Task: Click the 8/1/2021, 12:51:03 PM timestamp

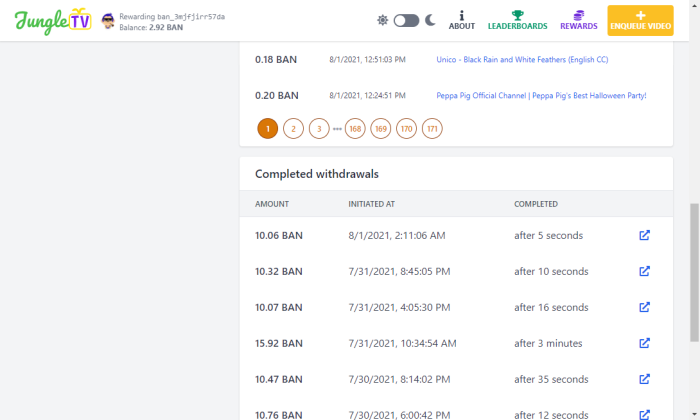Action: (367, 59)
